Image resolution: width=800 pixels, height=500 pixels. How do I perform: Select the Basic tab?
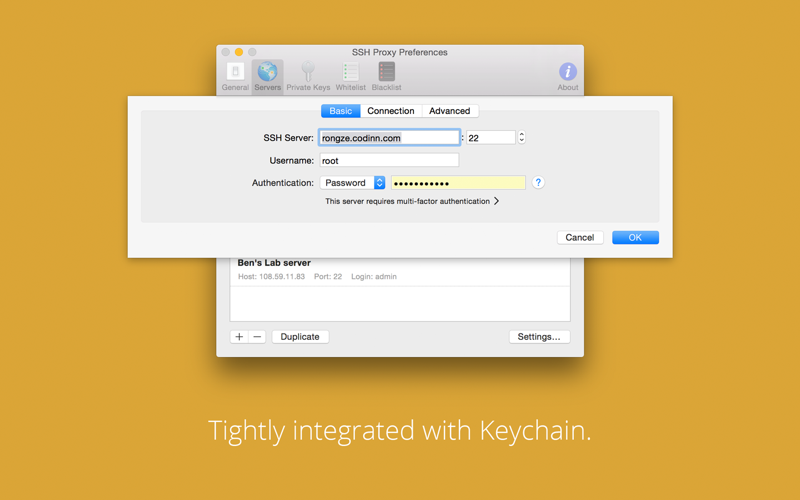340,111
